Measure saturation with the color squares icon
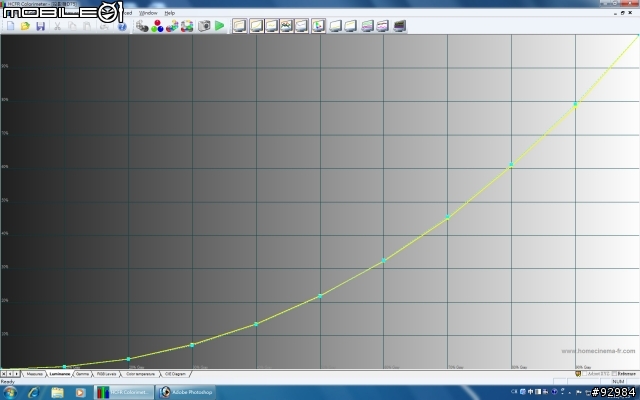Image resolution: width=640 pixels, height=400 pixels. (x=187, y=26)
